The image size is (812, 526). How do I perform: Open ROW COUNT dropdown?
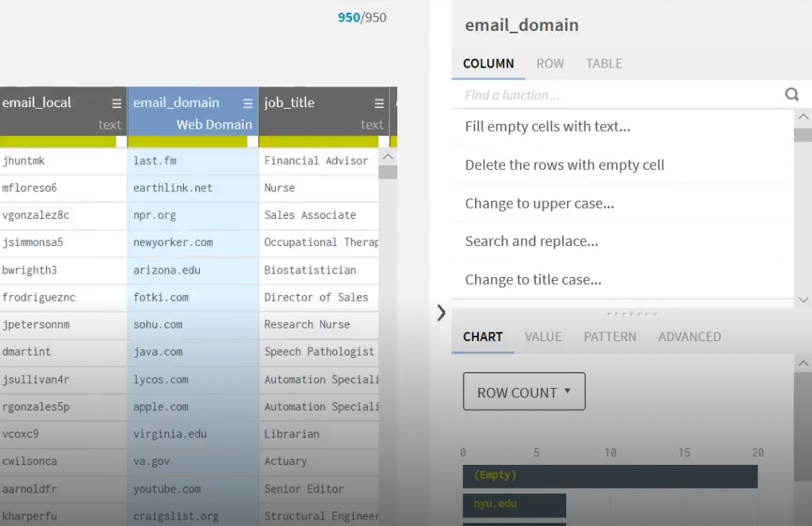pos(524,391)
